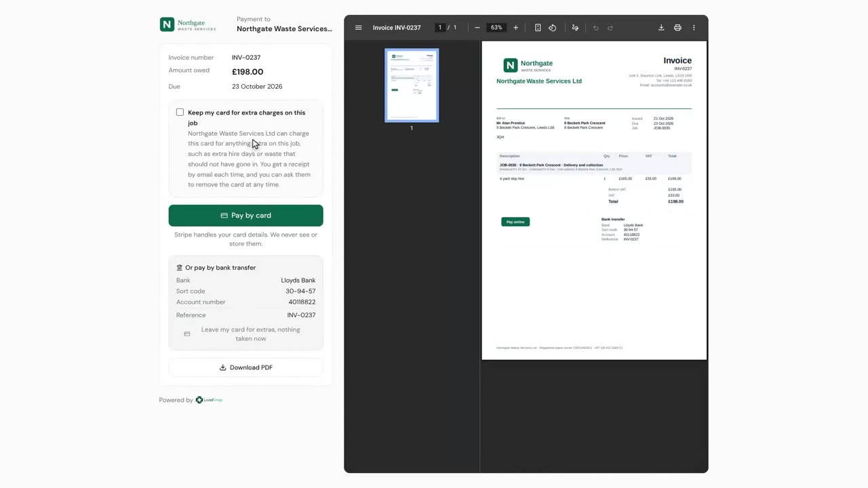Click the Pay online button in the invoice

click(515, 222)
